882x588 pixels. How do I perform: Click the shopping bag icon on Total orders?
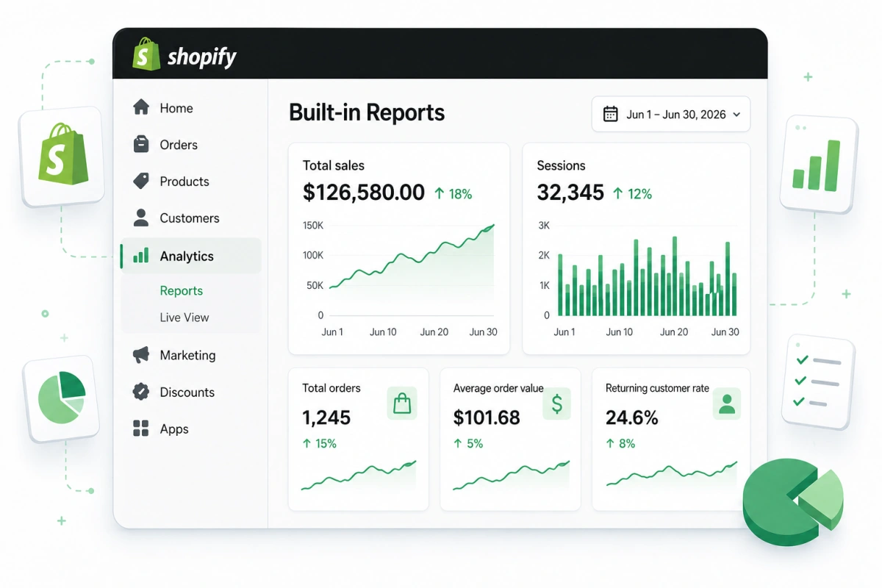[x=402, y=403]
